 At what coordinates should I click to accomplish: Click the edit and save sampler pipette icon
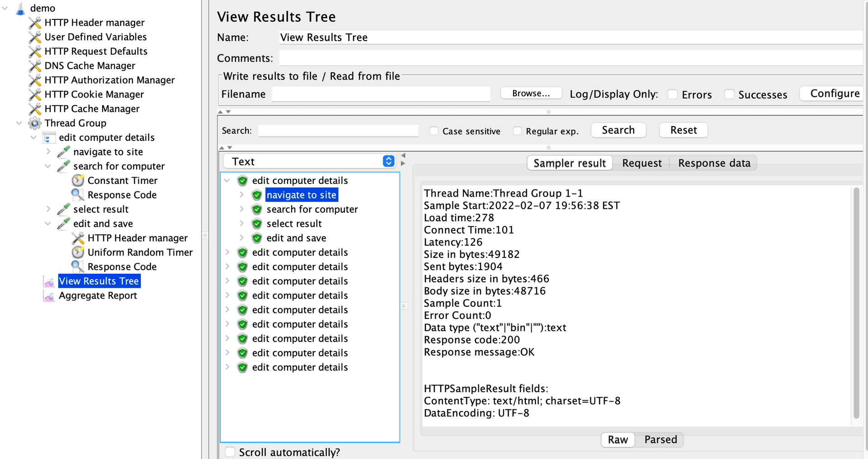pos(64,224)
